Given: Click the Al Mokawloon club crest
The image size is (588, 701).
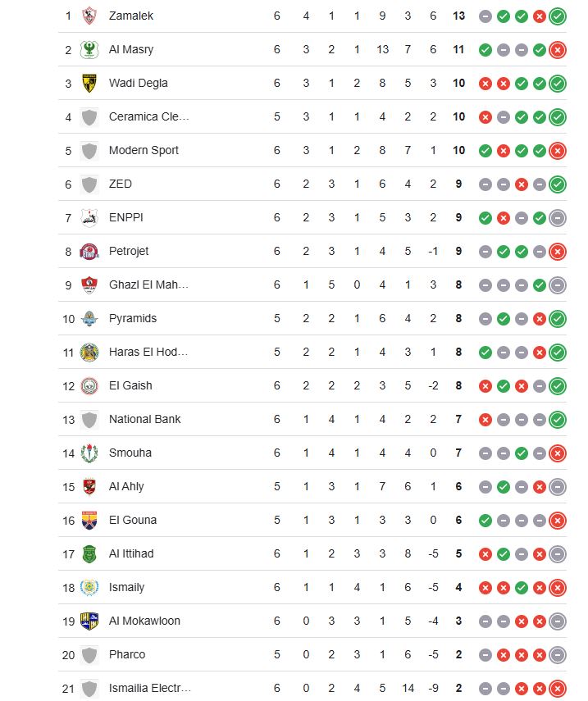Looking at the screenshot, I should tap(89, 621).
